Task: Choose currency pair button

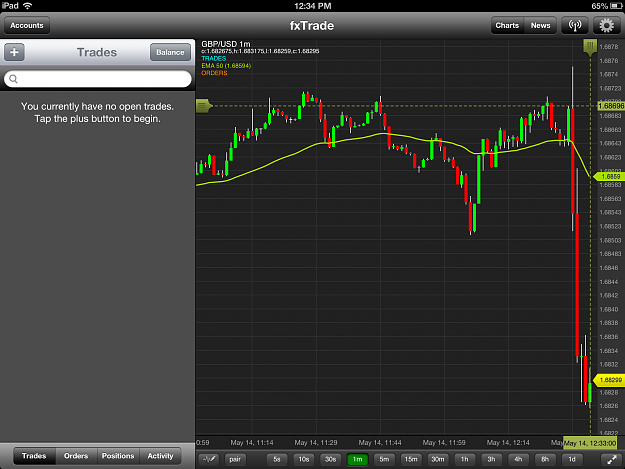Action: 235,459
